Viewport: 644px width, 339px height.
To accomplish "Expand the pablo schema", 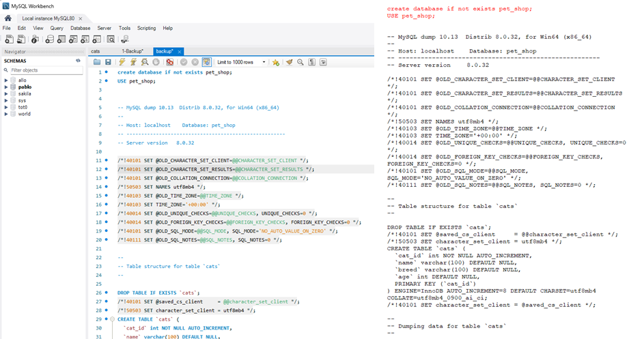I will click(x=6, y=87).
